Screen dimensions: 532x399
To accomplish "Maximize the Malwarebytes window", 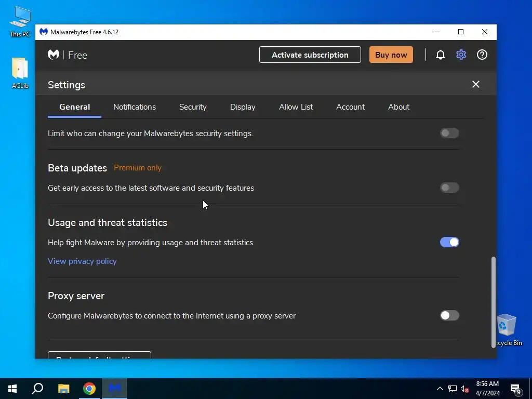I will click(461, 32).
